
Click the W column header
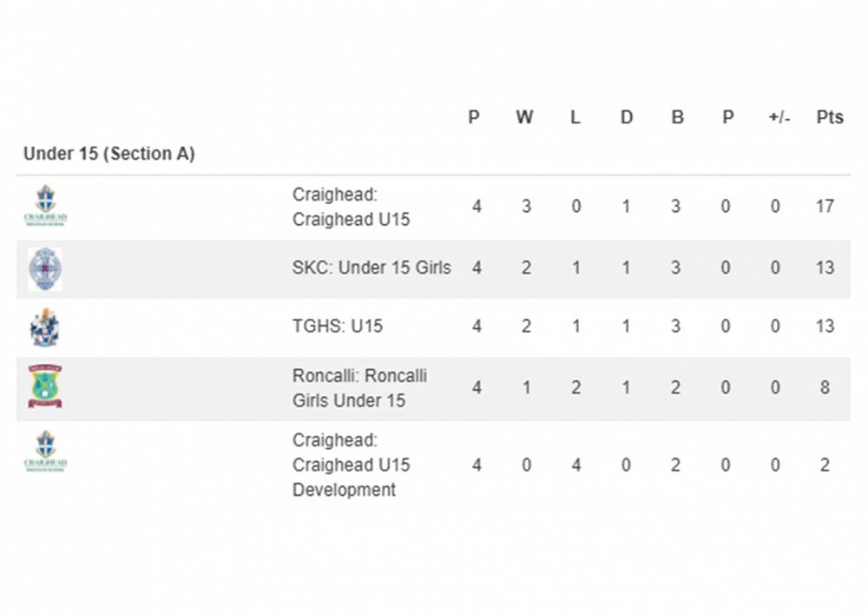pyautogui.click(x=524, y=117)
